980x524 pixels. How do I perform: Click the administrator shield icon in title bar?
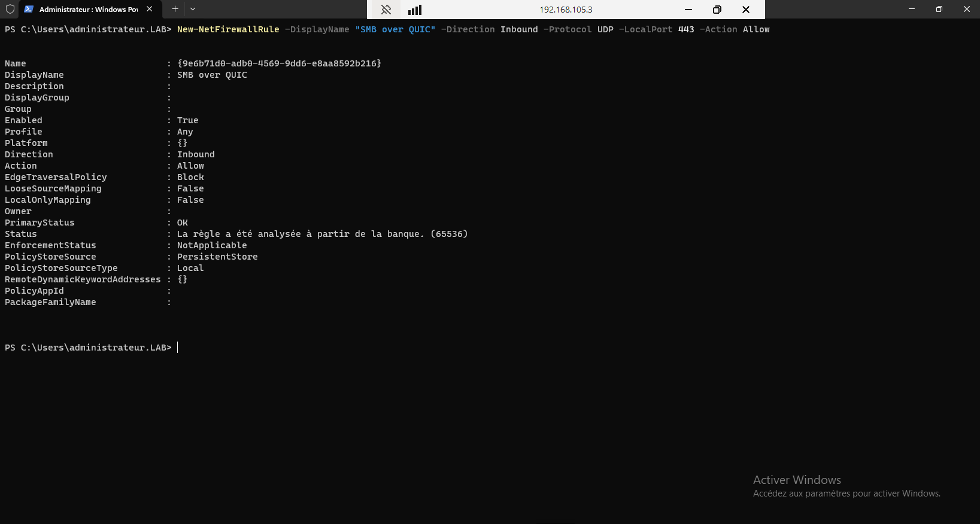[10, 9]
